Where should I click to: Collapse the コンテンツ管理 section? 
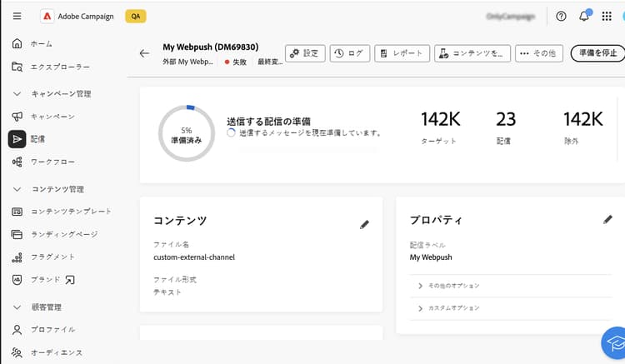click(x=17, y=189)
